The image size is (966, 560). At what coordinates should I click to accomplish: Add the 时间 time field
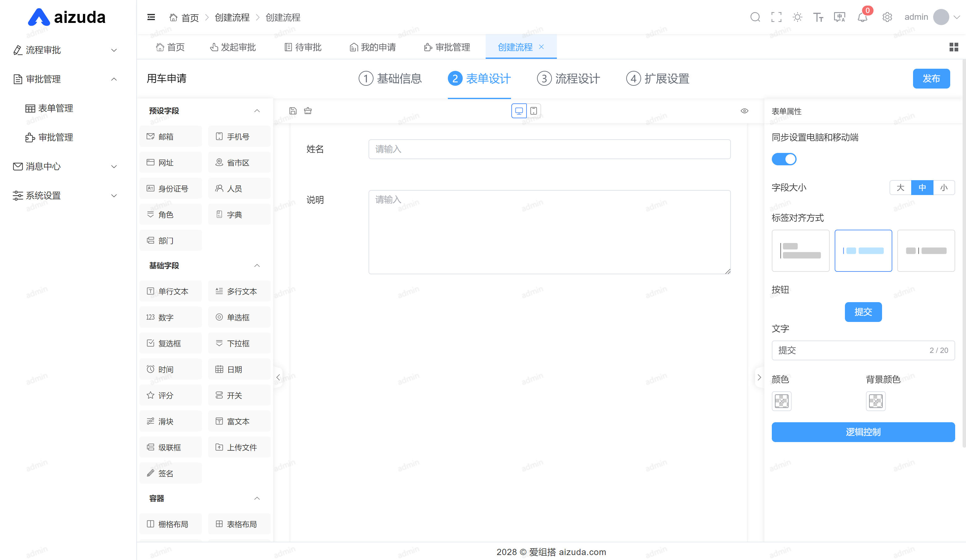(171, 369)
